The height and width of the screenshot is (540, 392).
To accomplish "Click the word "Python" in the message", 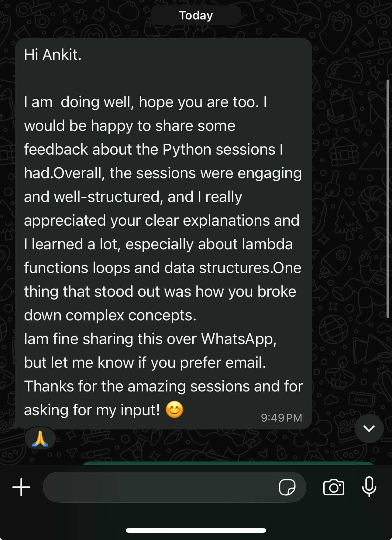I will [187, 149].
